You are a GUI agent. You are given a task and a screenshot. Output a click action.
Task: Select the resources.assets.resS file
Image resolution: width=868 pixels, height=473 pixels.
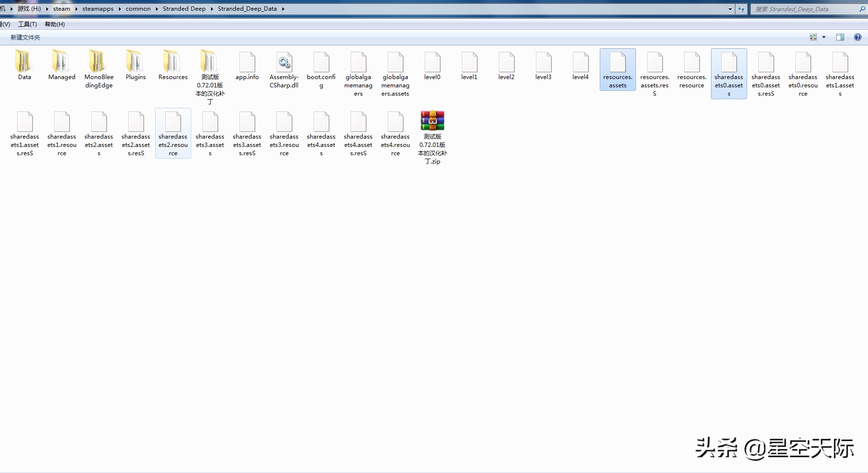pyautogui.click(x=655, y=73)
